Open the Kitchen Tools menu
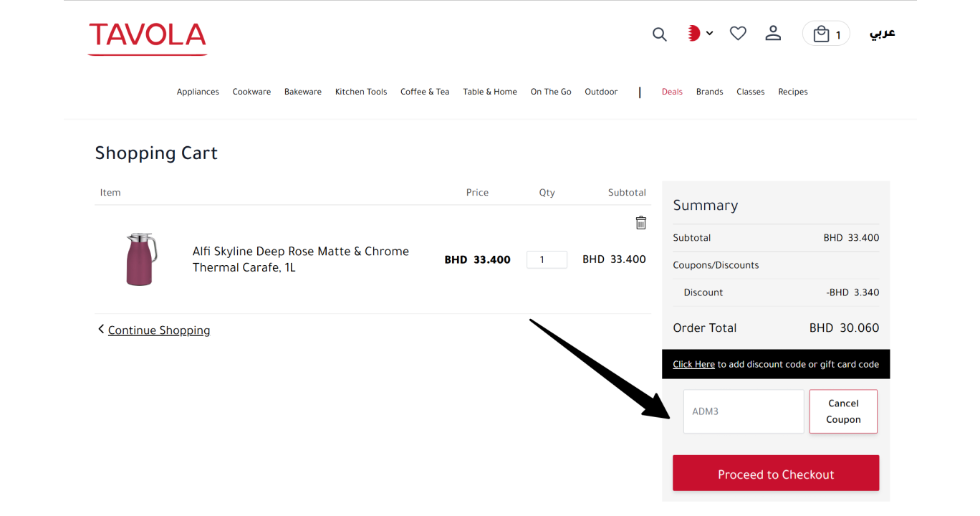This screenshot has width=980, height=516. click(x=361, y=92)
